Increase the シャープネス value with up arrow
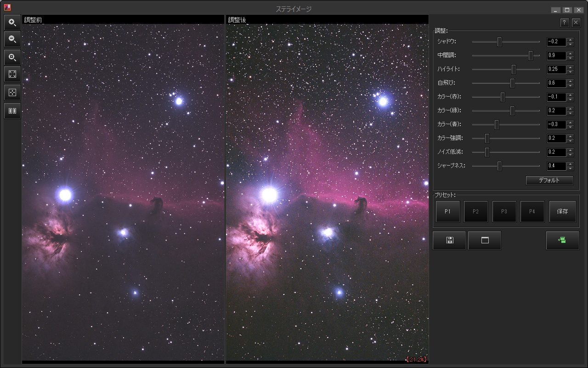 coord(570,164)
